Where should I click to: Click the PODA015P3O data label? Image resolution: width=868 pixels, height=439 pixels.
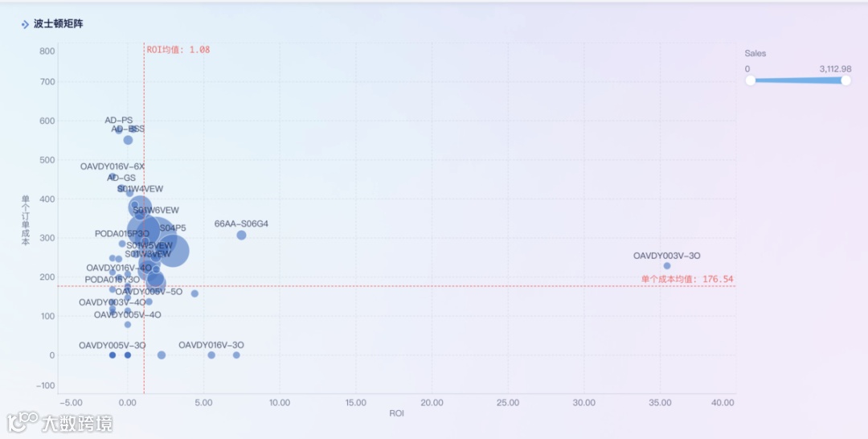click(x=122, y=234)
